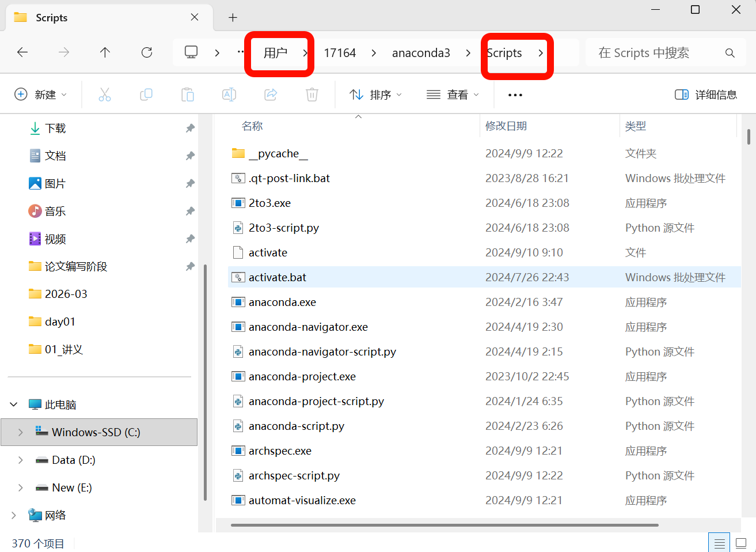Open the 2026-03 folder in sidebar
756x552 pixels.
(58, 294)
